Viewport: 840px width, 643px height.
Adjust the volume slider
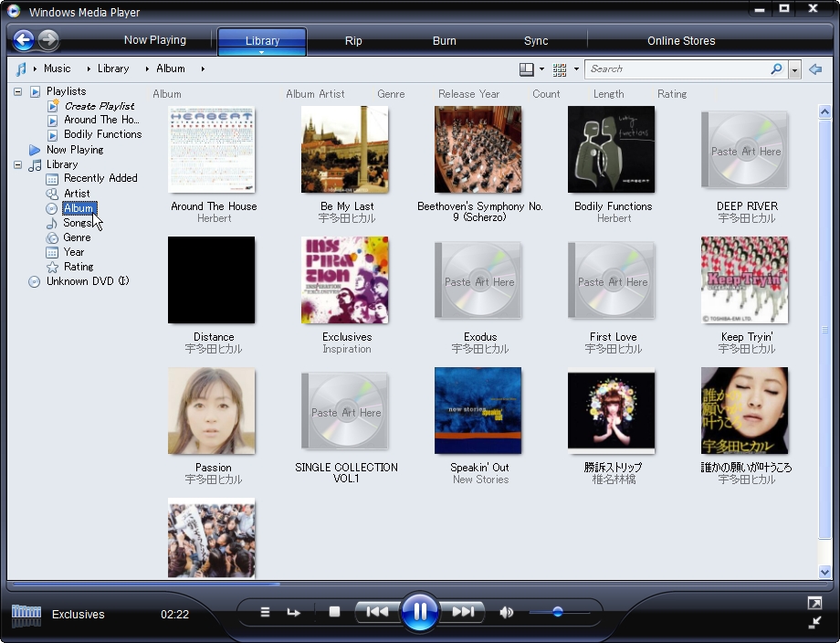point(560,612)
